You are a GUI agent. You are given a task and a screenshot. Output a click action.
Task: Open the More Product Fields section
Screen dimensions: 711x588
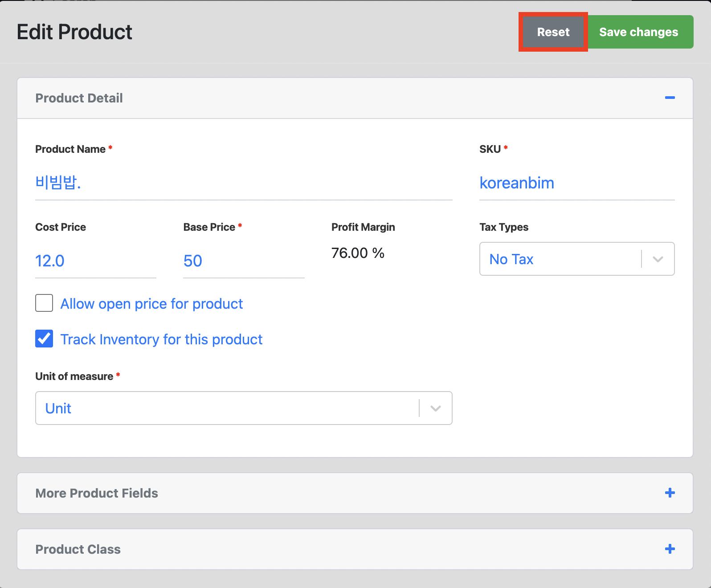coord(97,493)
